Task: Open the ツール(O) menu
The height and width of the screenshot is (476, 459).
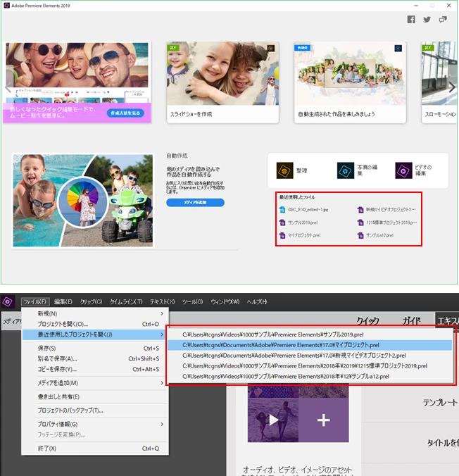Action: tap(192, 302)
